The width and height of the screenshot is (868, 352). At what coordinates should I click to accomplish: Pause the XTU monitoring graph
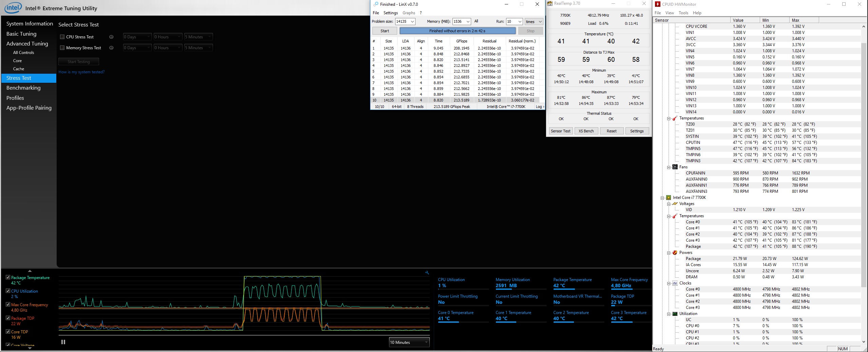[63, 342]
